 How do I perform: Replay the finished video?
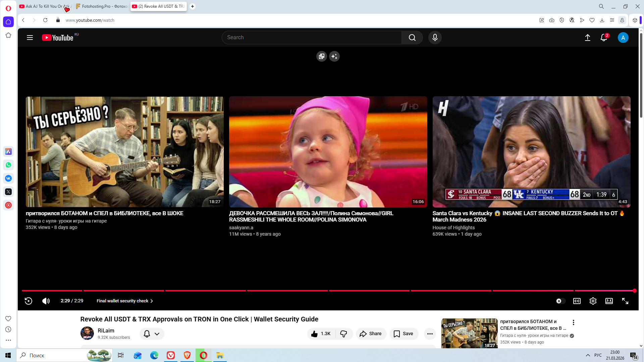point(29,301)
